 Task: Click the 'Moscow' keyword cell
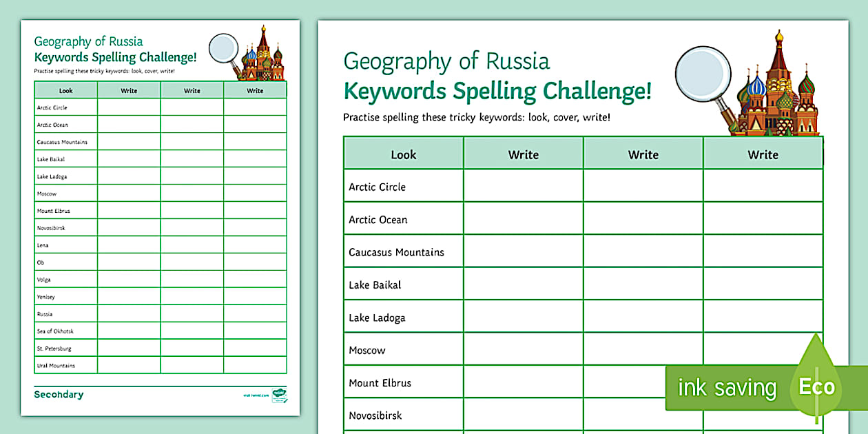366,350
